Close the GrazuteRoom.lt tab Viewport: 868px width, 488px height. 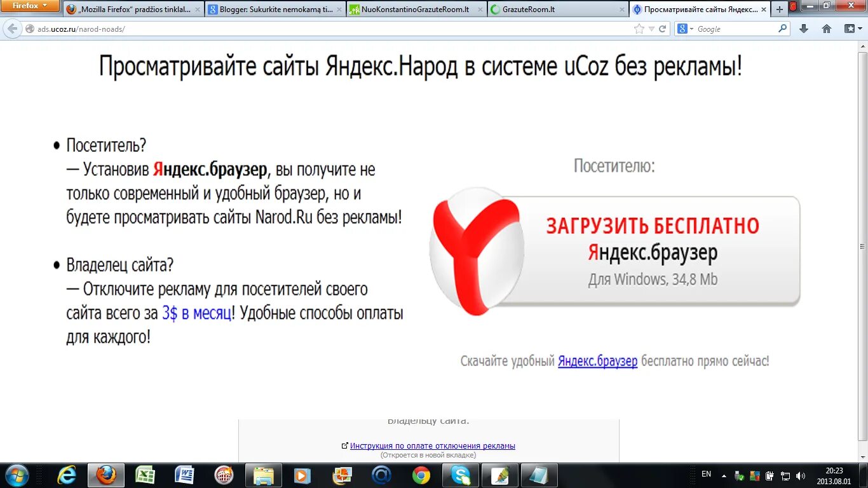(622, 10)
